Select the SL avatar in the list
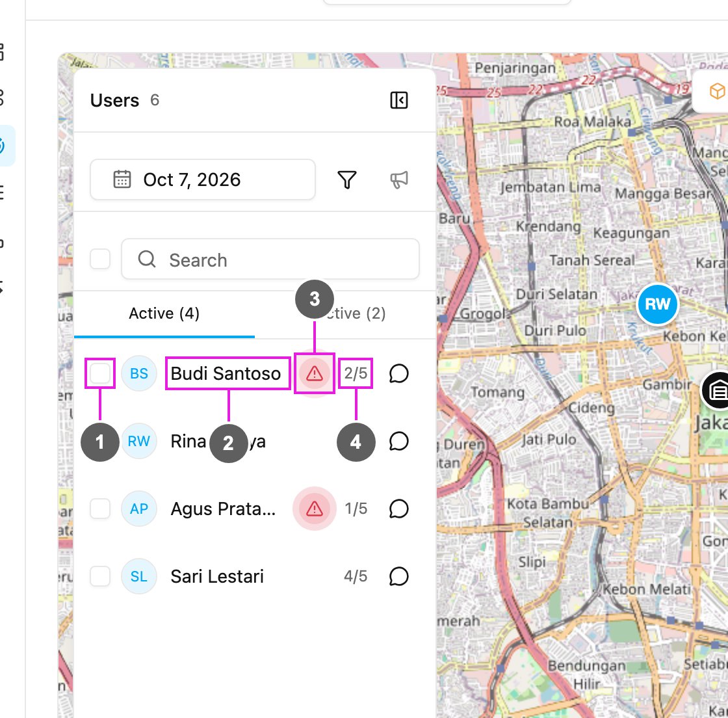The image size is (728, 718). pos(139,577)
